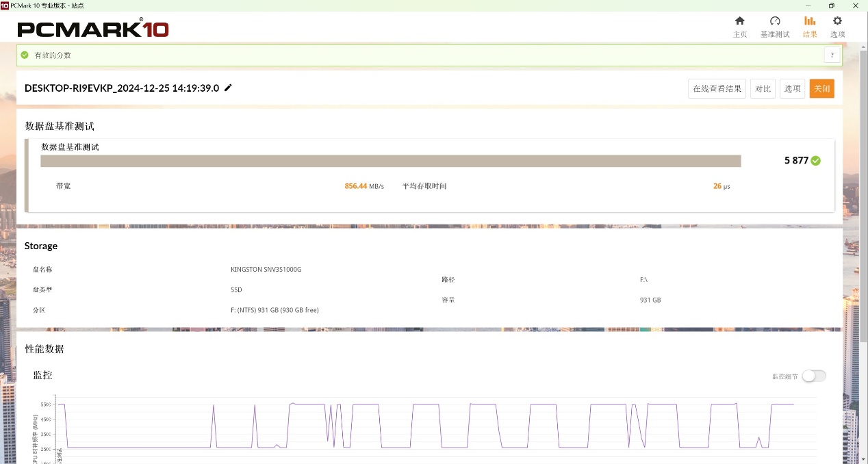Click the KINGSTON SNV3S1000G drive name
The height and width of the screenshot is (464, 868).
(x=266, y=270)
